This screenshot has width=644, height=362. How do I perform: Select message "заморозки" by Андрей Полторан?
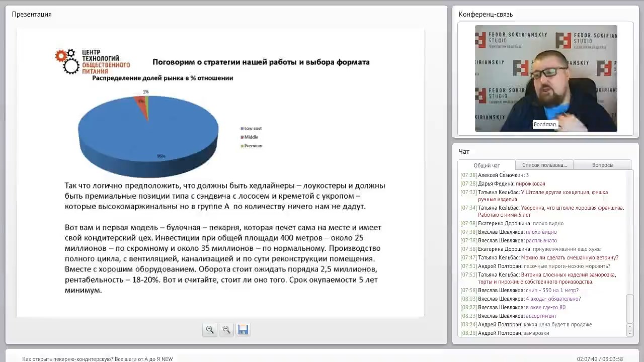point(536,333)
